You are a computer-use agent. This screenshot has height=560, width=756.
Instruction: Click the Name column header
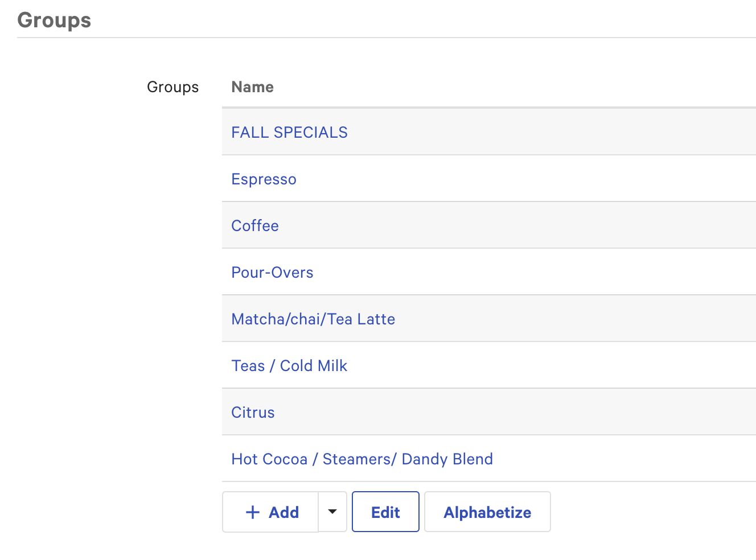(252, 87)
